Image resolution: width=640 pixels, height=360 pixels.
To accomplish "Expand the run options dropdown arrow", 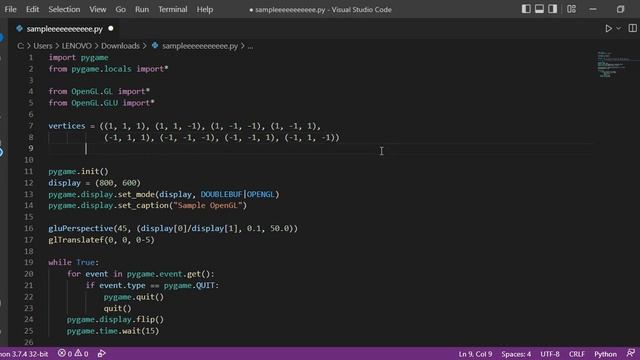I will click(x=618, y=29).
